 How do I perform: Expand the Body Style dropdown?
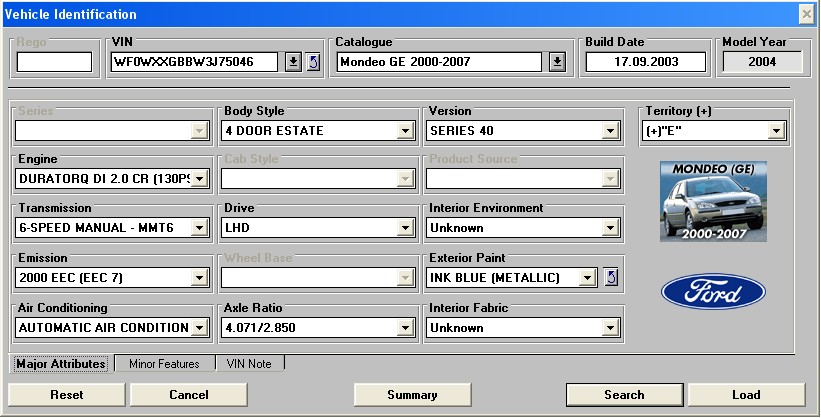[405, 131]
